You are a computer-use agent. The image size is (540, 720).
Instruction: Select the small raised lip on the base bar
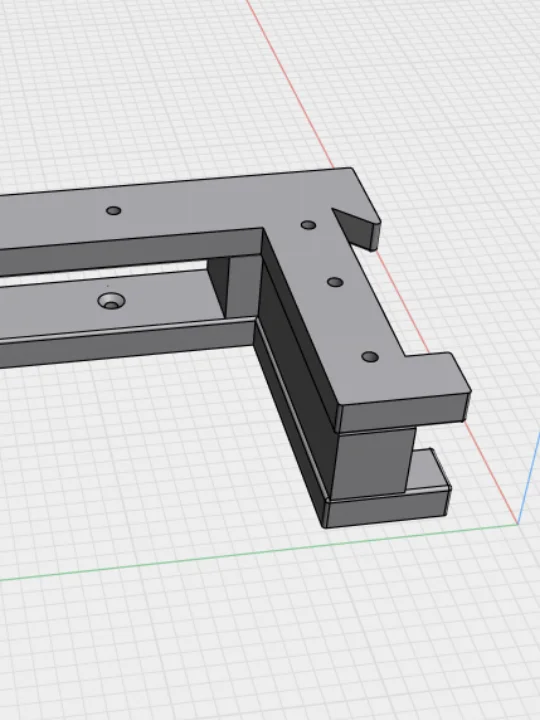pos(428,470)
